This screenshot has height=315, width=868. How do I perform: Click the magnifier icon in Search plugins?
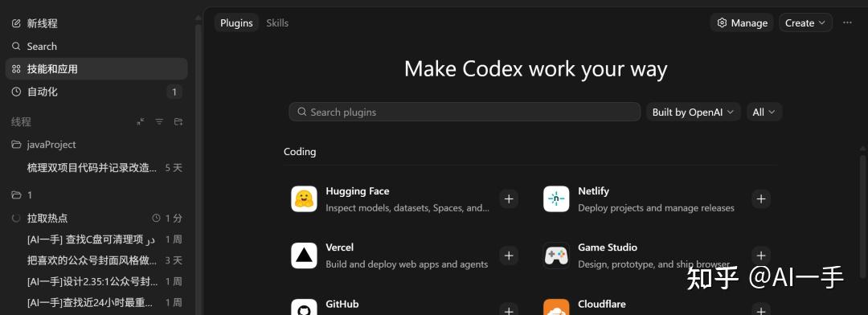[x=301, y=112]
